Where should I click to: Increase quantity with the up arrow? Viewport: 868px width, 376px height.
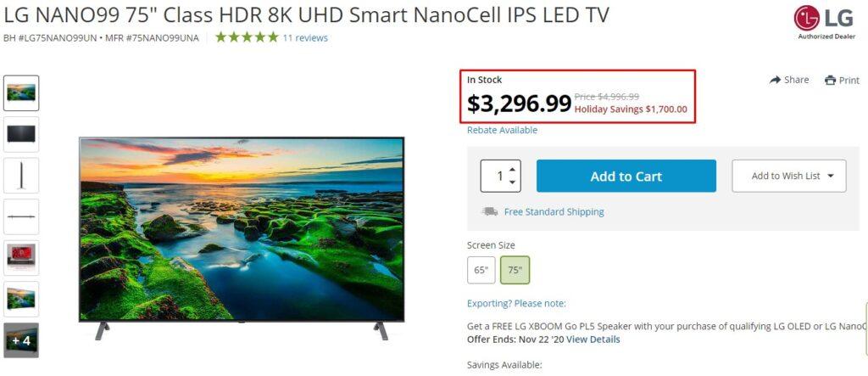click(x=513, y=170)
